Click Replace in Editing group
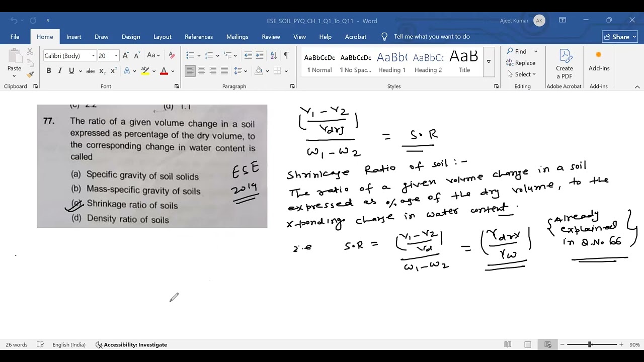The image size is (644, 362). point(521,63)
